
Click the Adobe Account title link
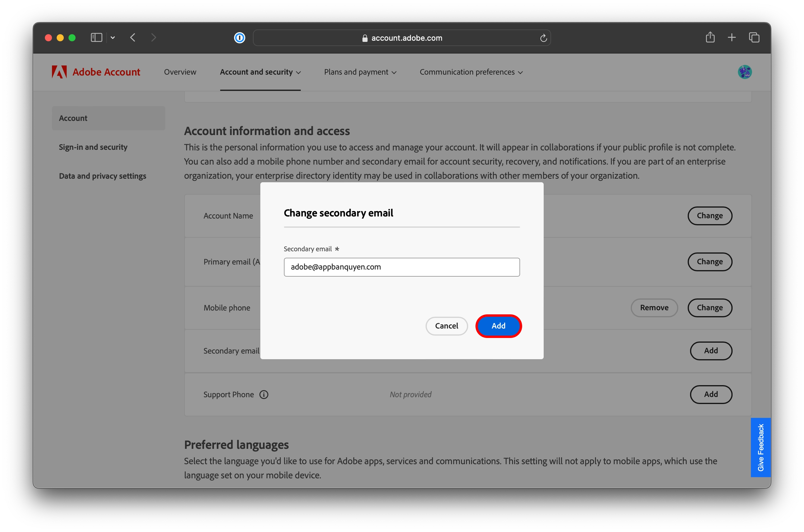click(x=106, y=72)
